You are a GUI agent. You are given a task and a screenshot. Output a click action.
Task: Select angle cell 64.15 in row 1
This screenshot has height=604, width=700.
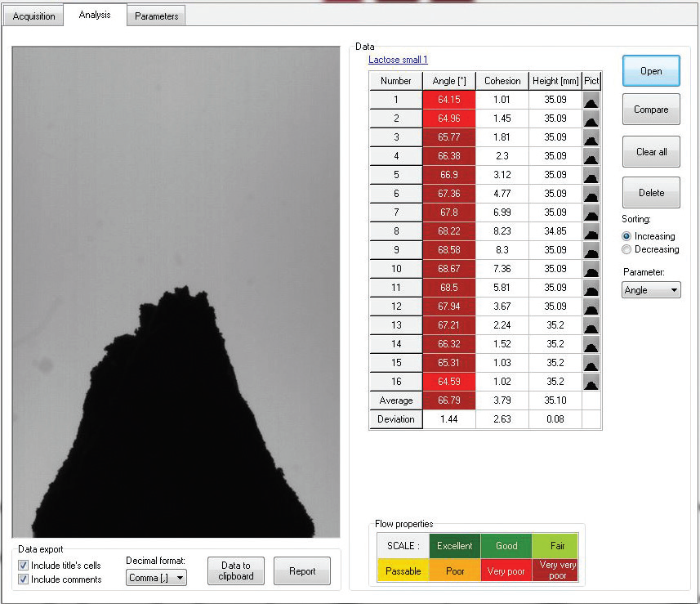click(449, 100)
